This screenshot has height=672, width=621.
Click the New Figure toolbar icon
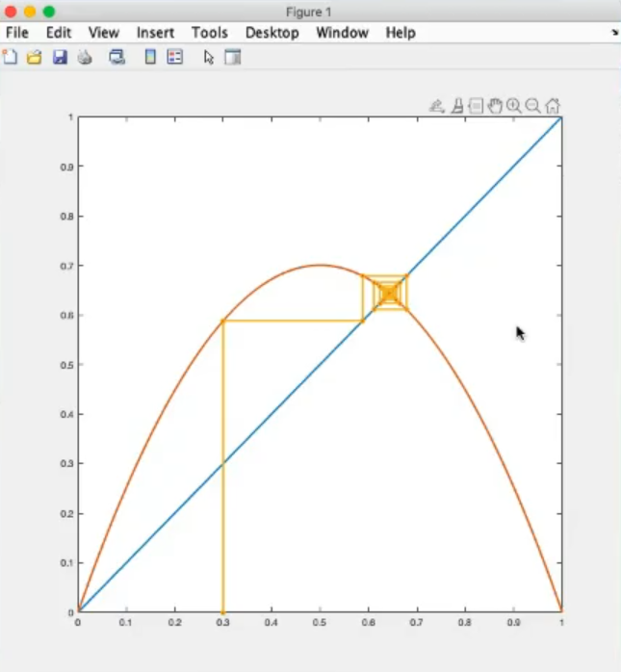tap(11, 58)
